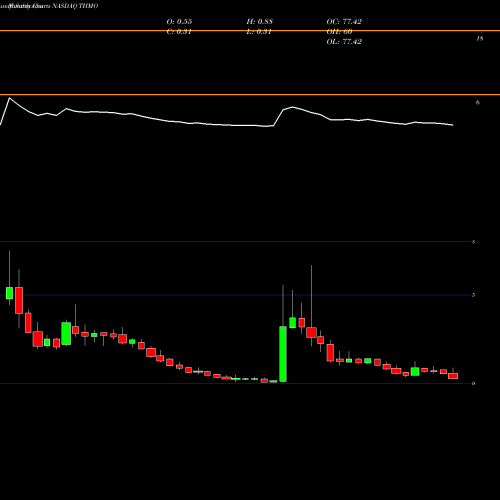Click the OC: 77.42 reading
500x500 pixels.
(x=344, y=22)
